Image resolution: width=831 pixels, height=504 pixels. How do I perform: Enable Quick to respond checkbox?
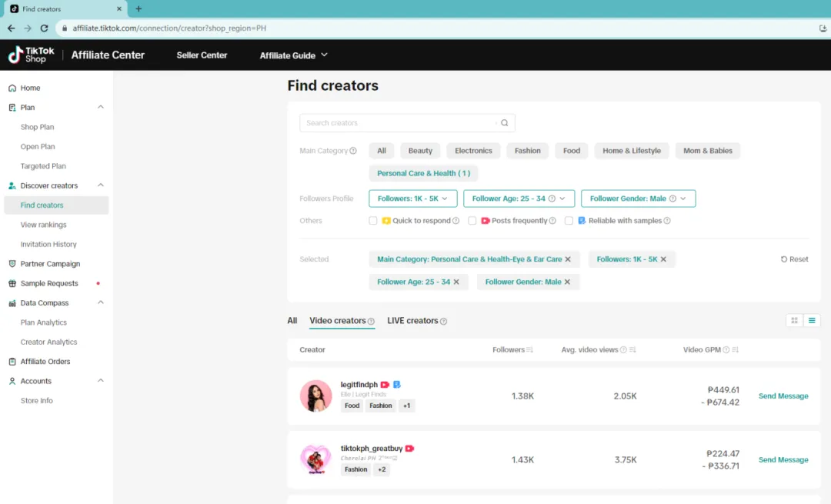tap(373, 221)
